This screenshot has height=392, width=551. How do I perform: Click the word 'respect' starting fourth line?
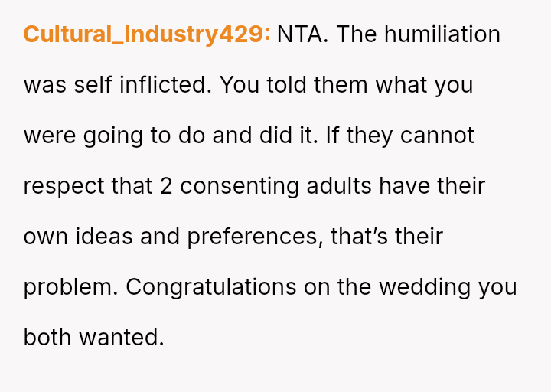67,186
